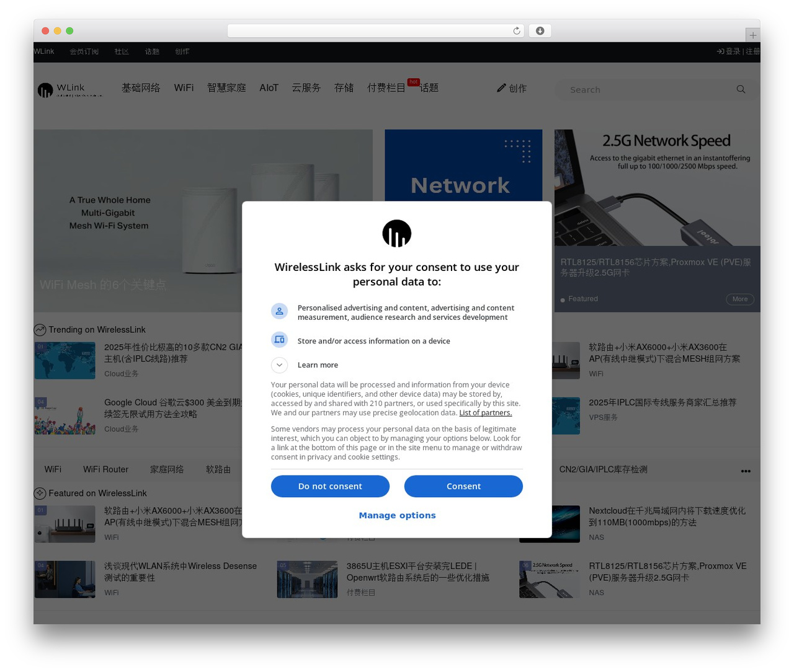Open the List of partners link

486,413
